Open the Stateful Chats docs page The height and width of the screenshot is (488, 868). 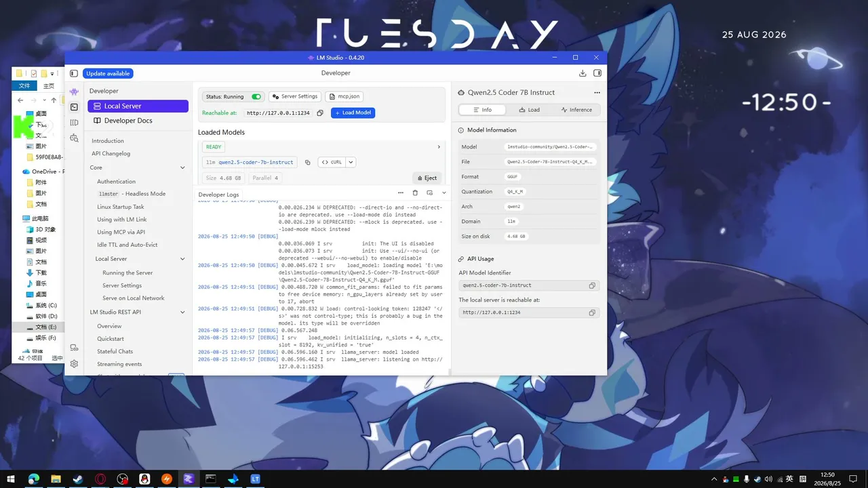[x=115, y=352]
